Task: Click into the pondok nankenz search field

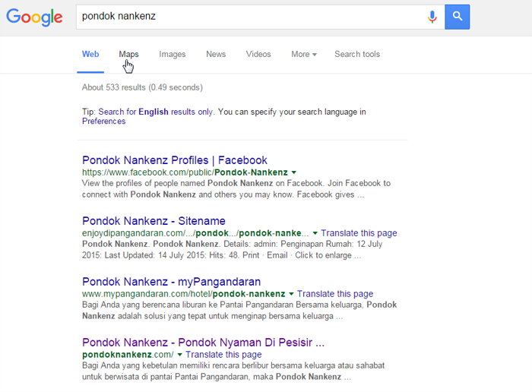Action: 251,17
